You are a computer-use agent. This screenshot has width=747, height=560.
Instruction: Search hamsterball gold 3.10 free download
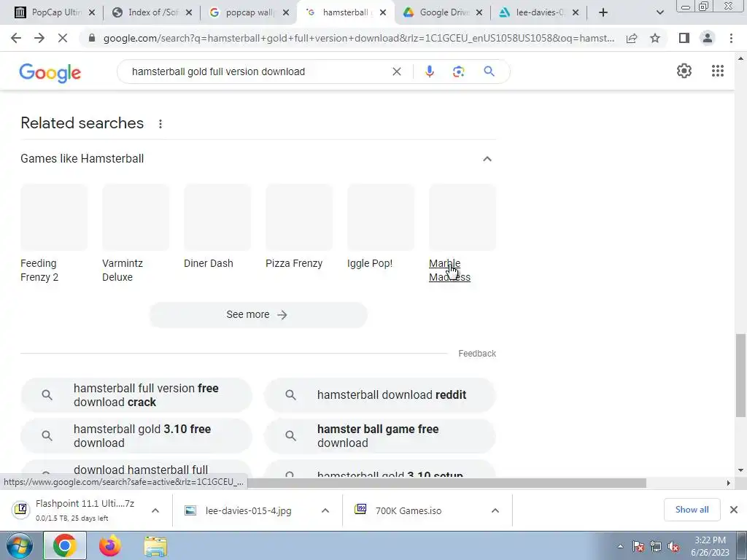(x=136, y=436)
